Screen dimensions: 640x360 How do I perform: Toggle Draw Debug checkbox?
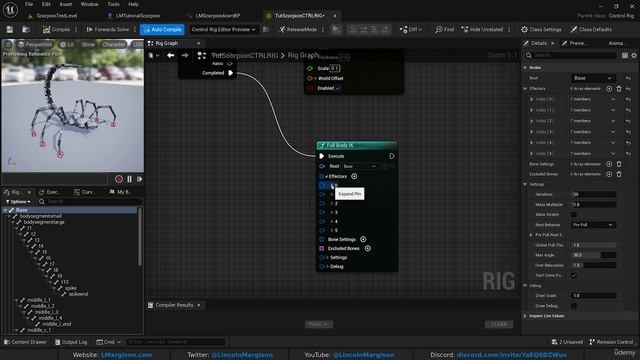click(574, 305)
